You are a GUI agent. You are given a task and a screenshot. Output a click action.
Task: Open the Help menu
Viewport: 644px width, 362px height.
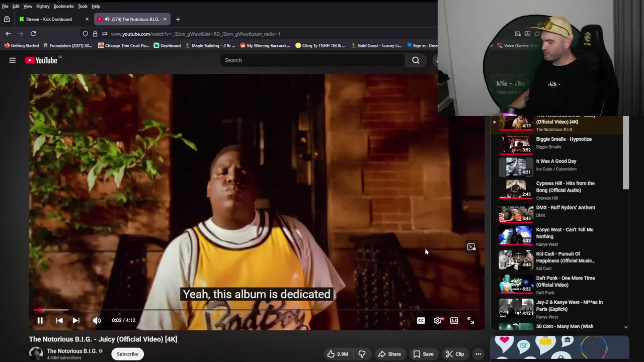pos(96,6)
